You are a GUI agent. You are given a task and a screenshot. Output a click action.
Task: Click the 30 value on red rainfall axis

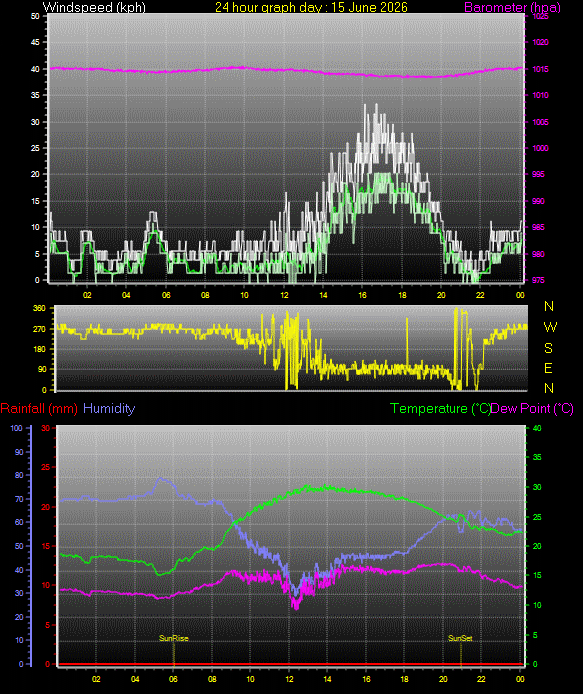pyautogui.click(x=46, y=428)
